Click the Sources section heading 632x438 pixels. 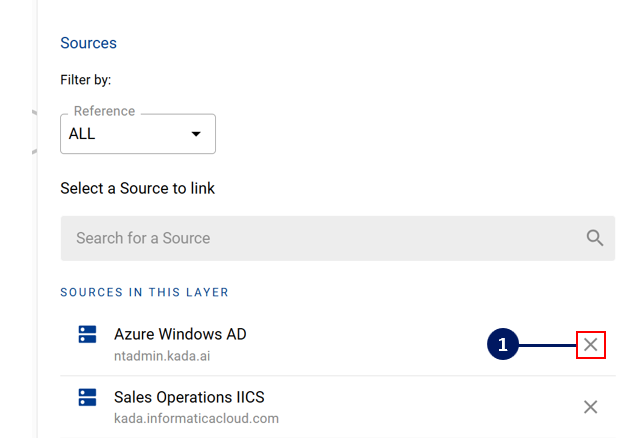[88, 43]
